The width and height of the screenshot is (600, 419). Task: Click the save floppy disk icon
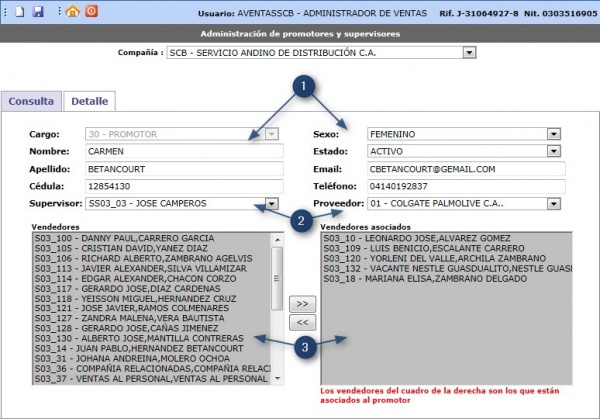tap(38, 11)
